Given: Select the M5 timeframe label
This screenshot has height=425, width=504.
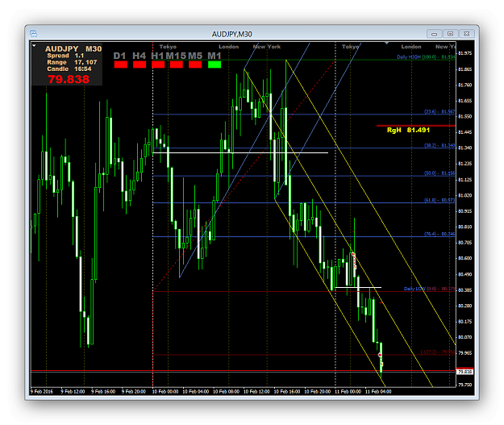Looking at the screenshot, I should coord(195,56).
